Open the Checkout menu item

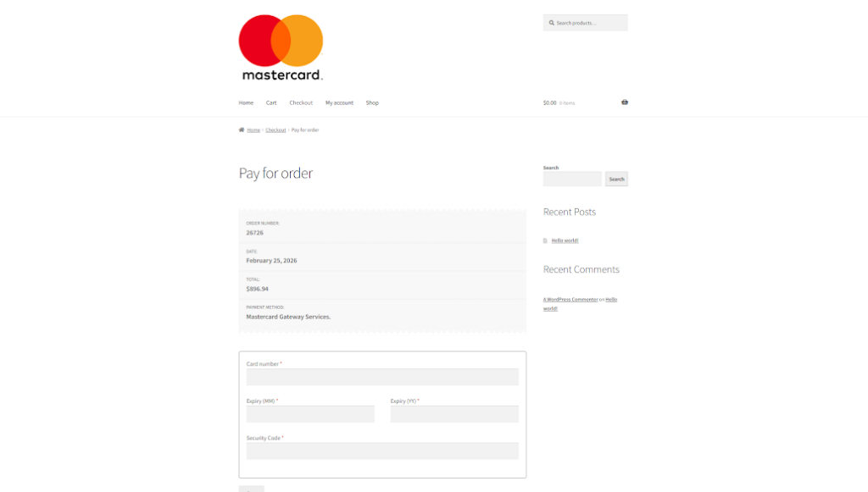coord(301,102)
